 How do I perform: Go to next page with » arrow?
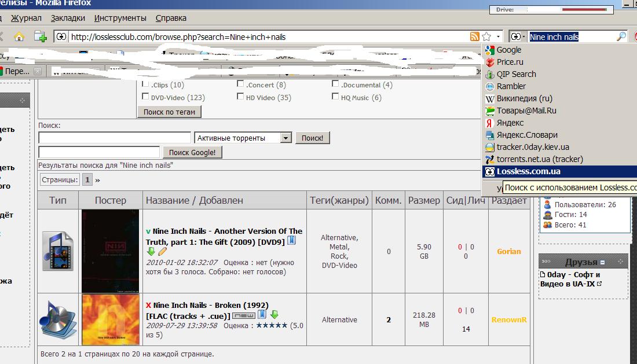(x=97, y=180)
